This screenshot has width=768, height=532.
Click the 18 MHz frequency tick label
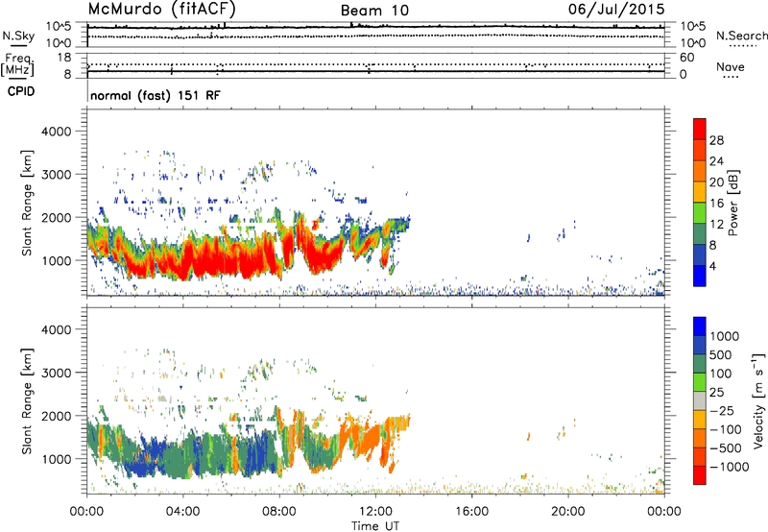[63, 58]
